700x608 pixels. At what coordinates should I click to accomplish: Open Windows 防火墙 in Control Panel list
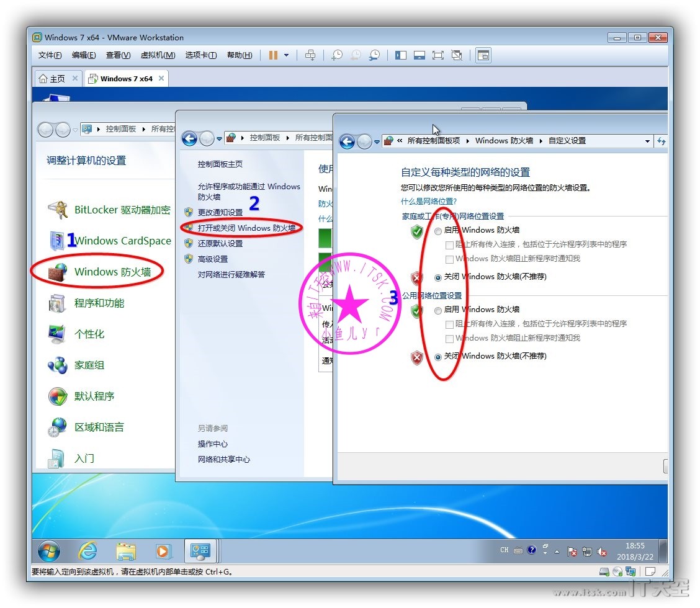coord(112,272)
